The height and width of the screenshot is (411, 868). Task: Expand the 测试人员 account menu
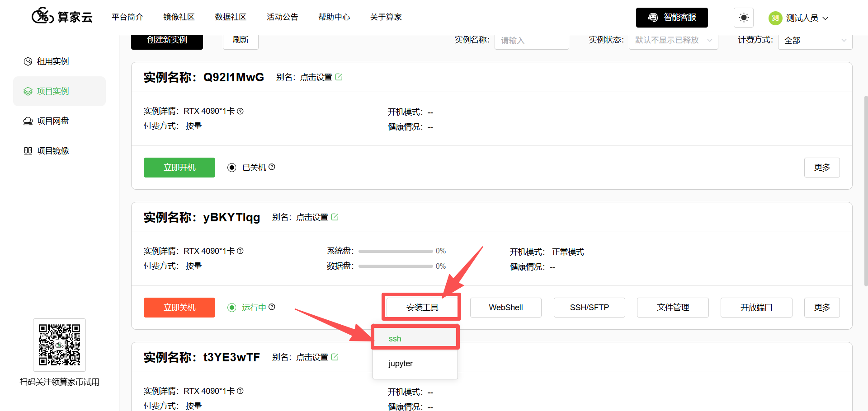[x=807, y=18]
